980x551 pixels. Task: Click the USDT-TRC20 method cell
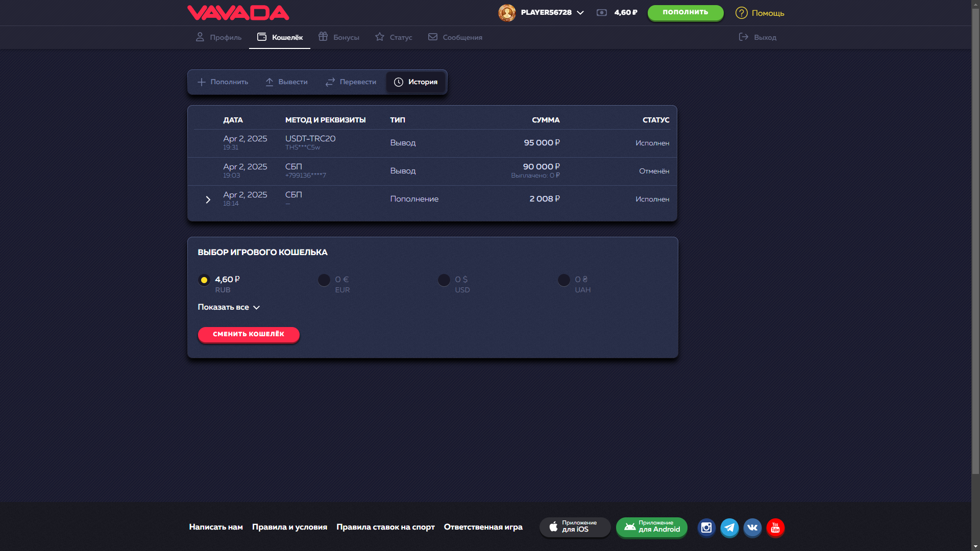pyautogui.click(x=310, y=139)
